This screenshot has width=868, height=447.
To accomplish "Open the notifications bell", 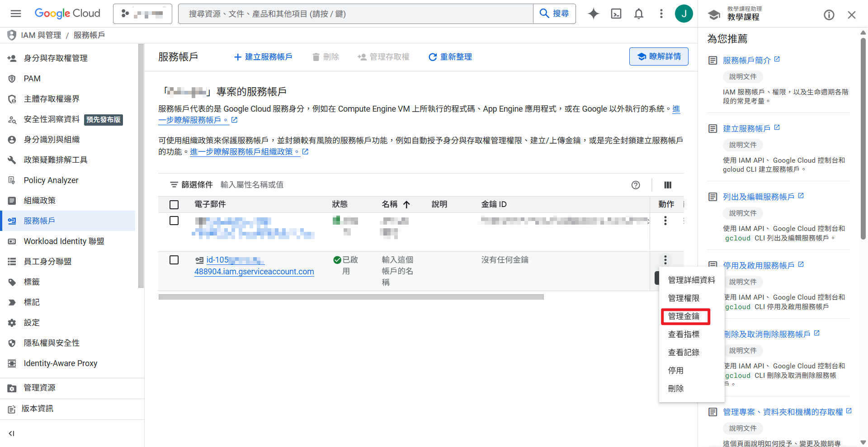I will [x=639, y=14].
